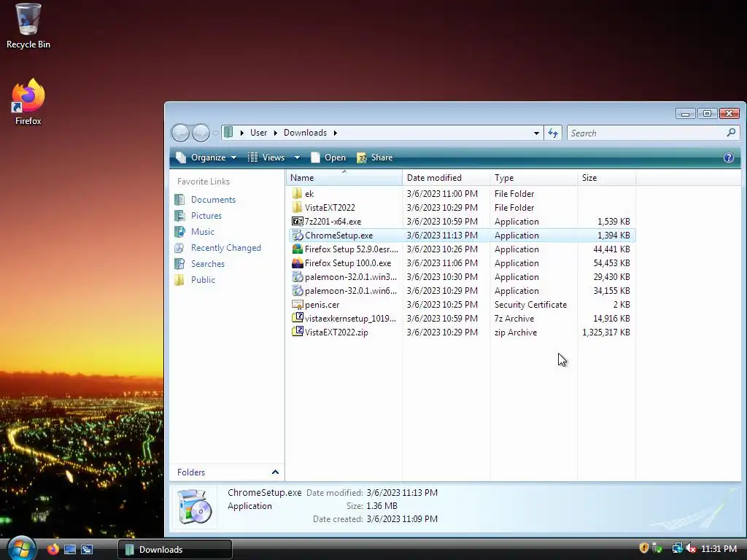Sort by the Type column header
This screenshot has width=747, height=560.
[x=533, y=178]
